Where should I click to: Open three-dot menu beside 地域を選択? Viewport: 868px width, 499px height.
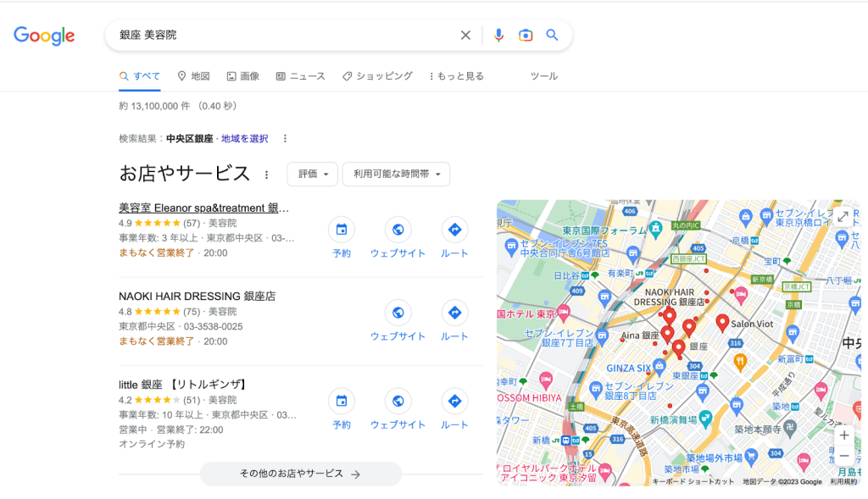click(x=285, y=139)
